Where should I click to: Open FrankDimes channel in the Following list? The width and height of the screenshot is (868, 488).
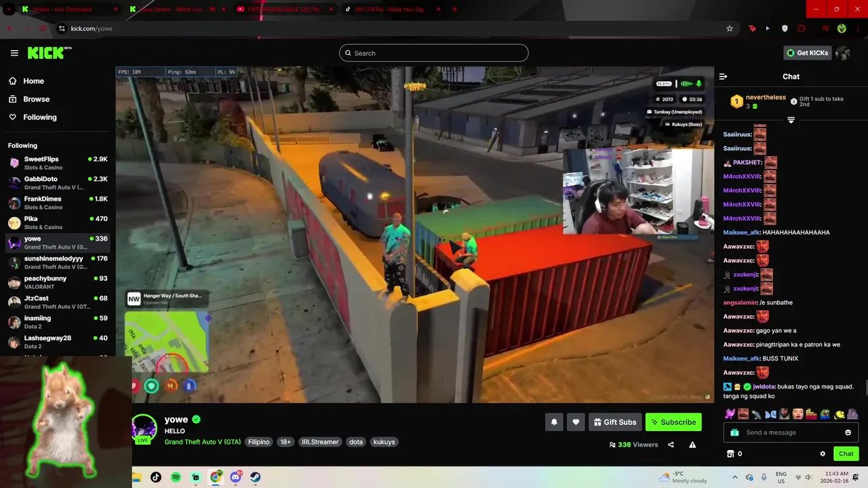point(58,203)
